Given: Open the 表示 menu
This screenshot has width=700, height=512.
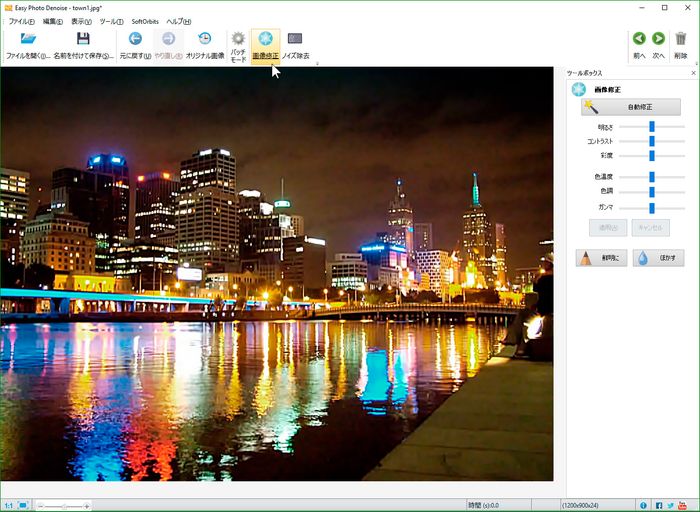Looking at the screenshot, I should 81,21.
